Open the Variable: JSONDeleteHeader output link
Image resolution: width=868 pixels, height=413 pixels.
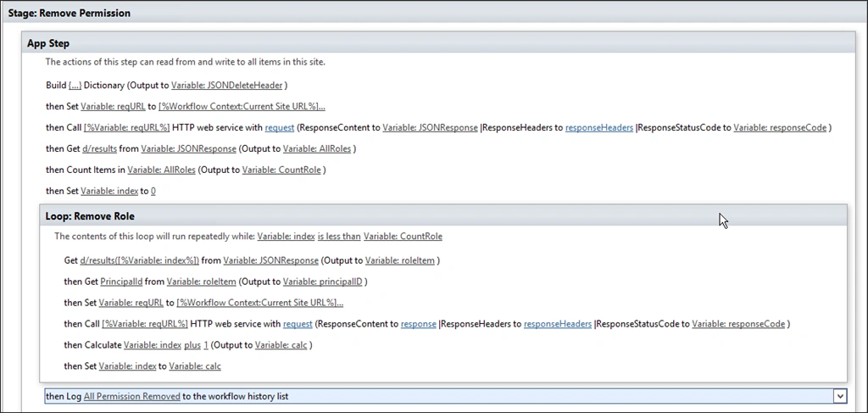coord(227,86)
